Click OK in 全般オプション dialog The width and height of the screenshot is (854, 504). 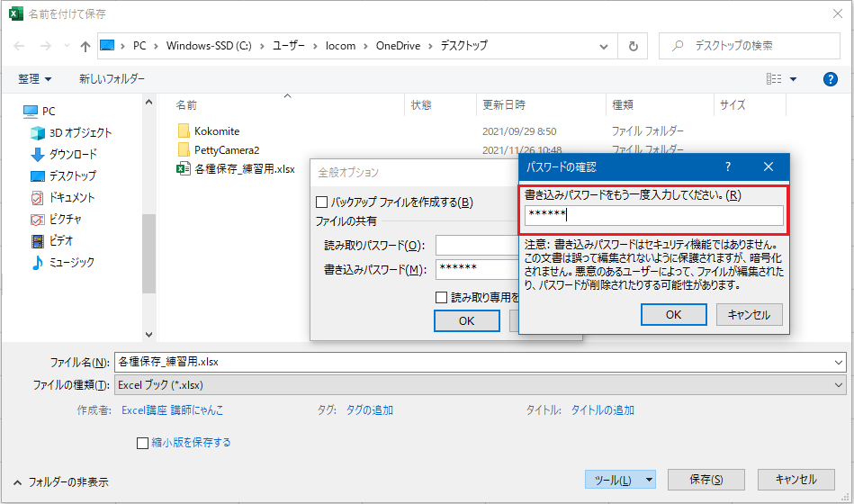(467, 321)
